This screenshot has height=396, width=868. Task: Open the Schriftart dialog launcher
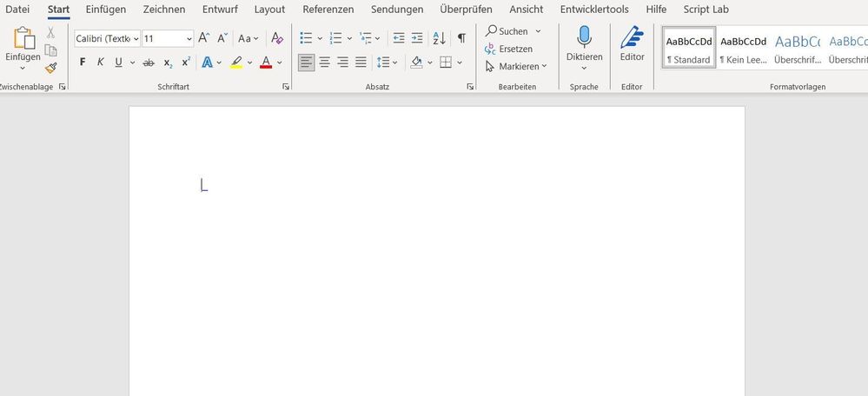[x=286, y=87]
